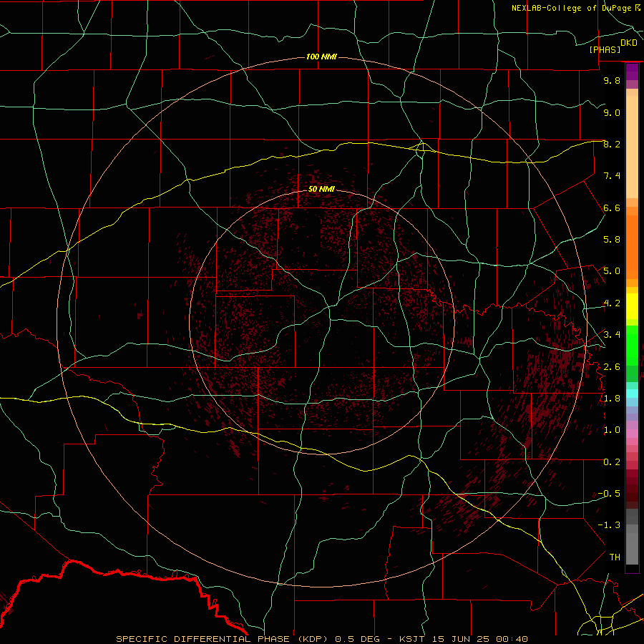Click the TH label at the legend bottom
This screenshot has width=644, height=644.
coord(615,557)
